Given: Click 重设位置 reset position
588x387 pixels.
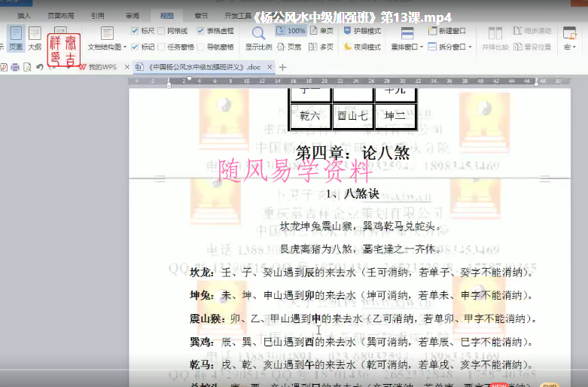Looking at the screenshot, I should tap(532, 47).
